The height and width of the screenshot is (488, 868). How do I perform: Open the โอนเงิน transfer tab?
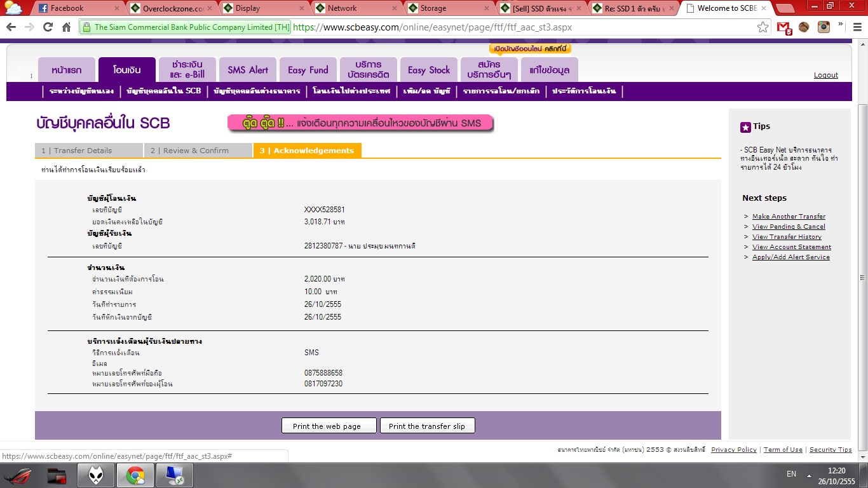[x=126, y=70]
